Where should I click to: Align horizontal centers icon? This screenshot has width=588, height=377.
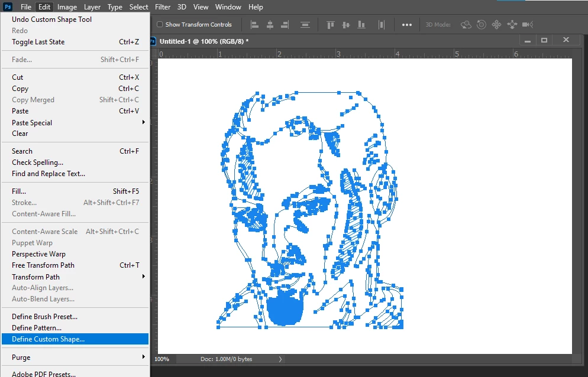coord(270,25)
